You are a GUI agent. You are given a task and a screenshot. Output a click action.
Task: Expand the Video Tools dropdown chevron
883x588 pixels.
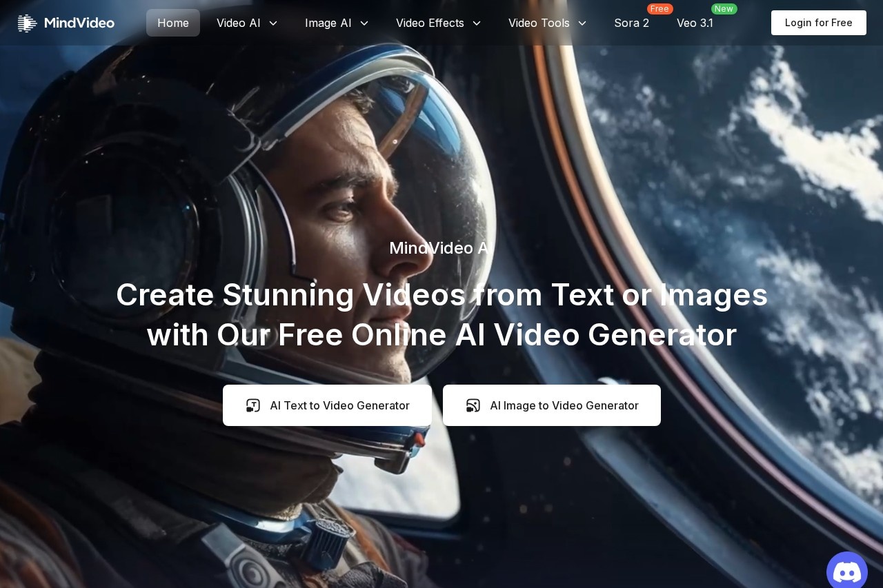[x=582, y=23]
